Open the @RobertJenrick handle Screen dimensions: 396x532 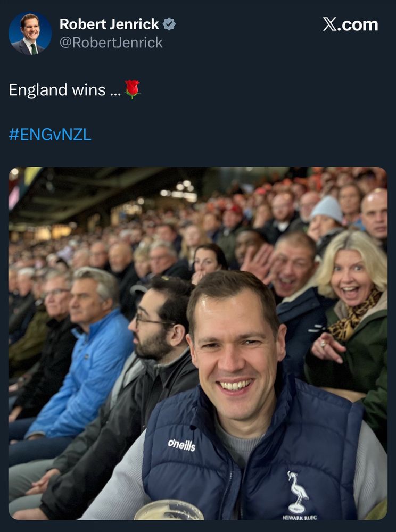point(111,43)
